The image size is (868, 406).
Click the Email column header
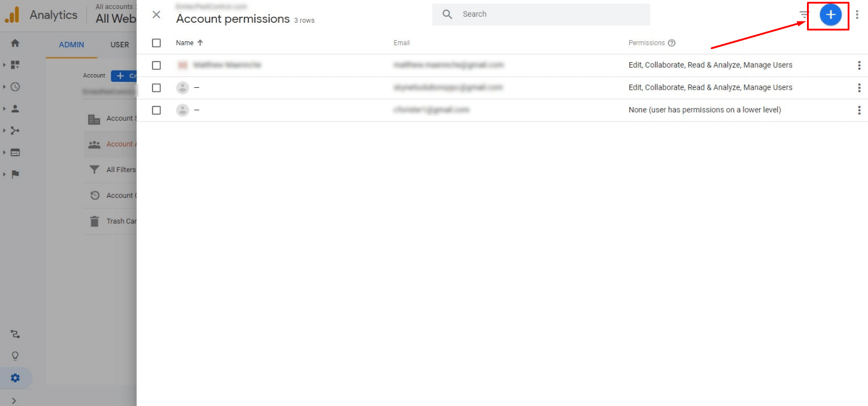pos(401,43)
